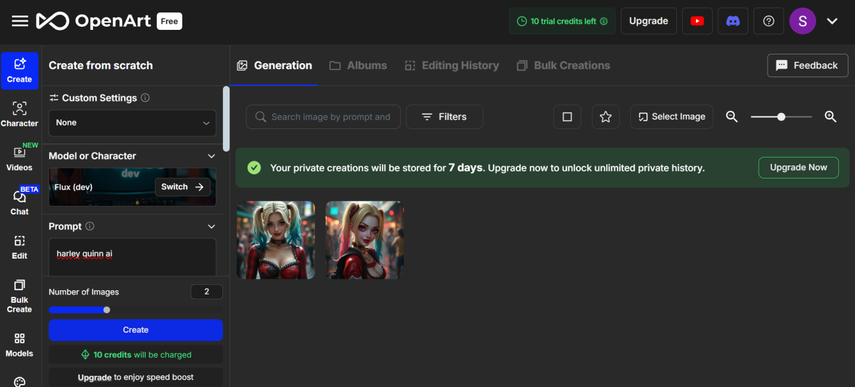Switch to the Editing History tab
Screen dimensions: 855x387
point(452,65)
